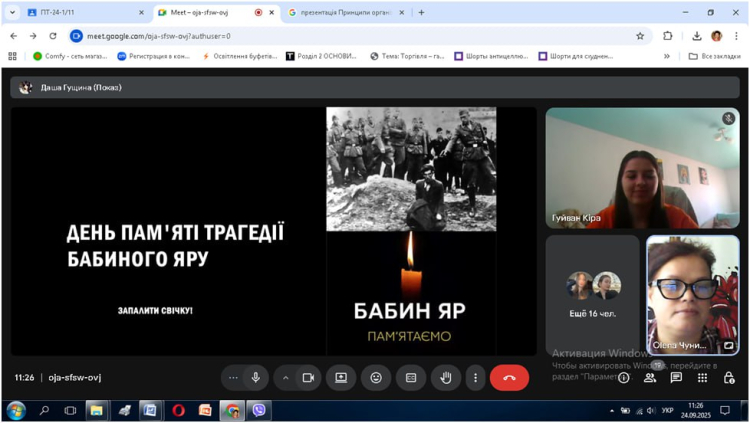Screen dimensions: 750x423
Task: Start presenting your screen
Action: pyautogui.click(x=341, y=378)
